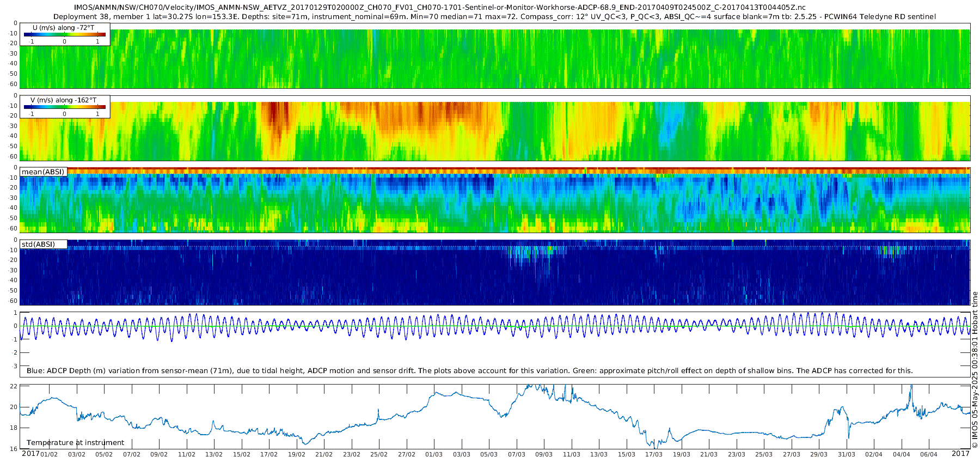Click the temperature peak near 09/03
Viewport: 980px width, 463px height.
click(538, 386)
